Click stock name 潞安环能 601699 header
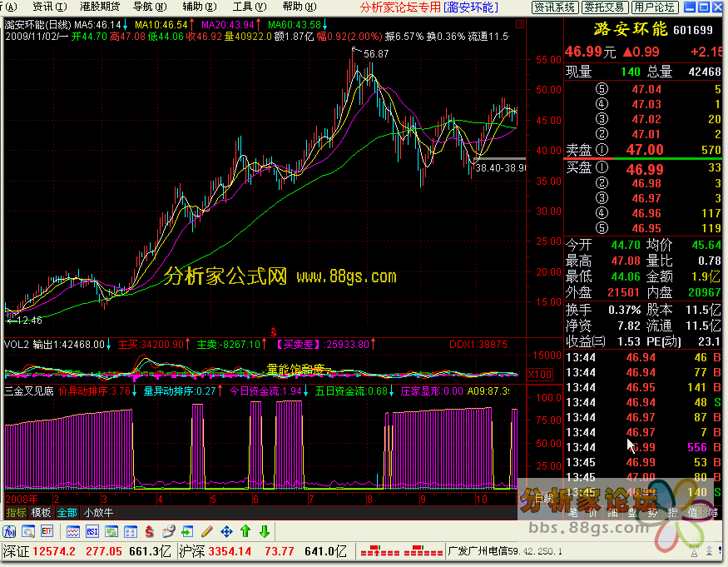 pyautogui.click(x=653, y=30)
